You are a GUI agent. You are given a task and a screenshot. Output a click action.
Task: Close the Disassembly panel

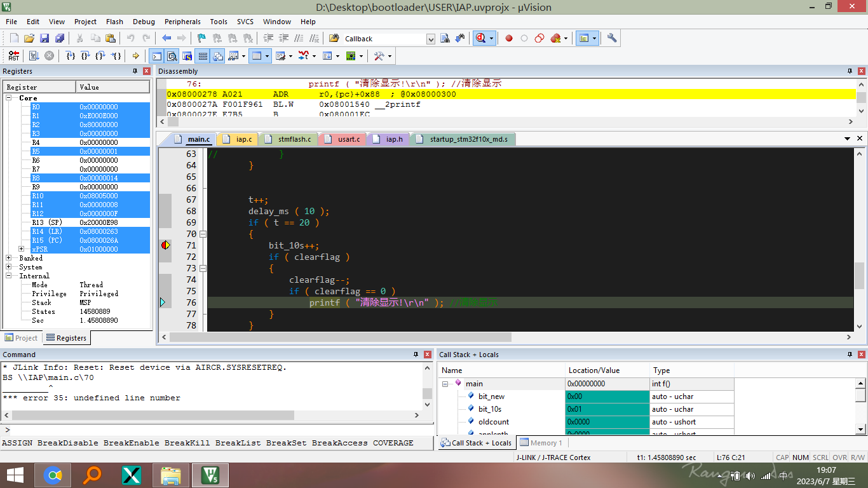pyautogui.click(x=860, y=71)
